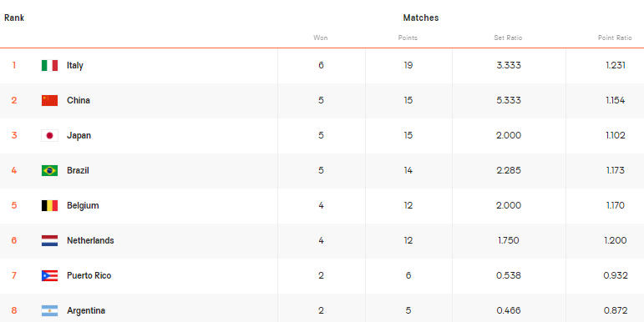Image resolution: width=644 pixels, height=322 pixels.
Task: Click the Puerto Rico flag icon
Action: point(49,275)
